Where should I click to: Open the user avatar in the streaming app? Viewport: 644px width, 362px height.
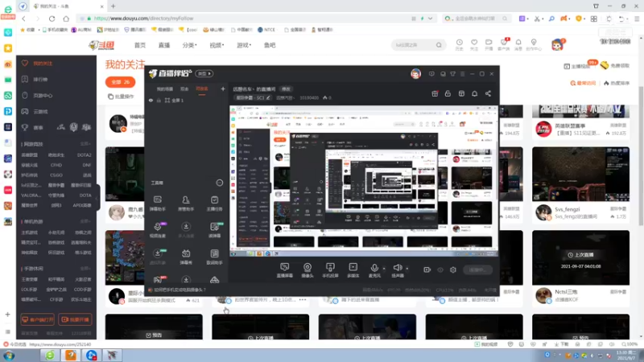415,74
